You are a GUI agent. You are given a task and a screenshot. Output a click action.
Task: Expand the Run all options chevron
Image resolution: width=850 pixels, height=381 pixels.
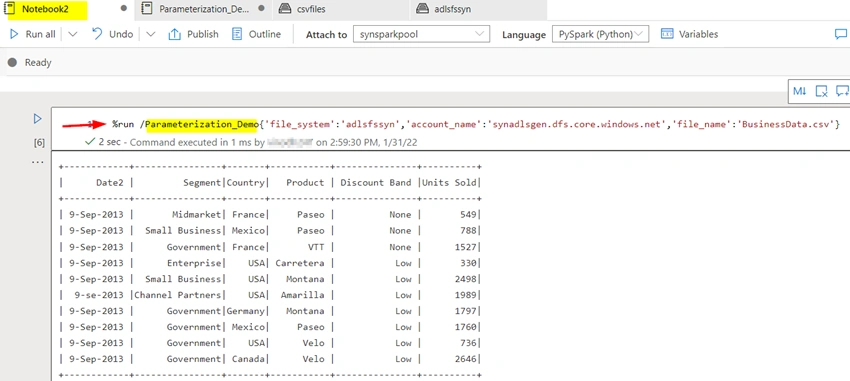pyautogui.click(x=73, y=34)
